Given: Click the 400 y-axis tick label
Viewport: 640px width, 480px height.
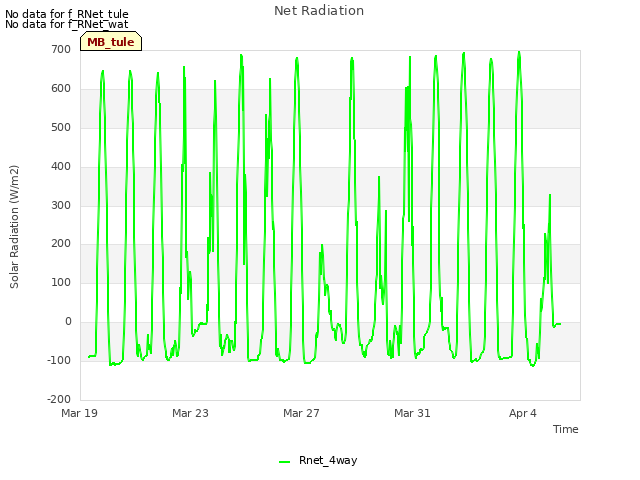Looking at the screenshot, I should click(x=61, y=167).
